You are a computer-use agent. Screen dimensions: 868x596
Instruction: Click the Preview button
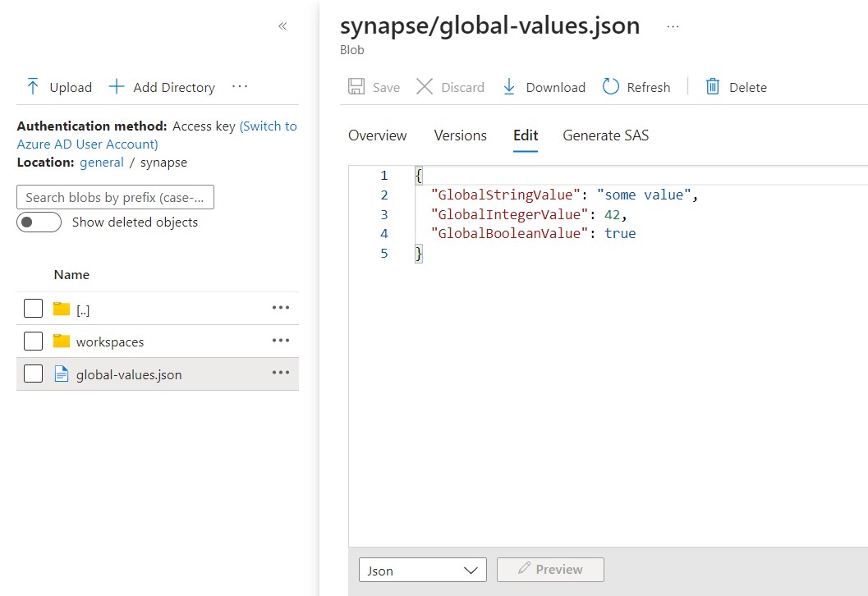(550, 570)
